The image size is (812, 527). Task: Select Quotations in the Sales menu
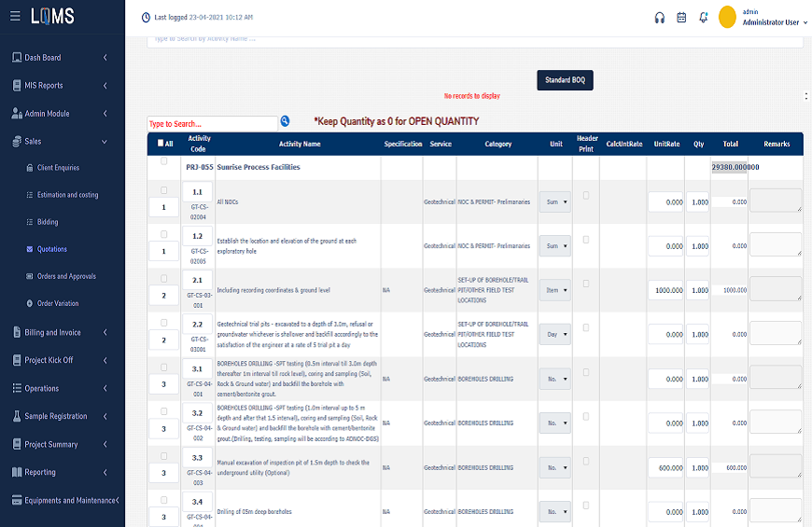(51, 249)
